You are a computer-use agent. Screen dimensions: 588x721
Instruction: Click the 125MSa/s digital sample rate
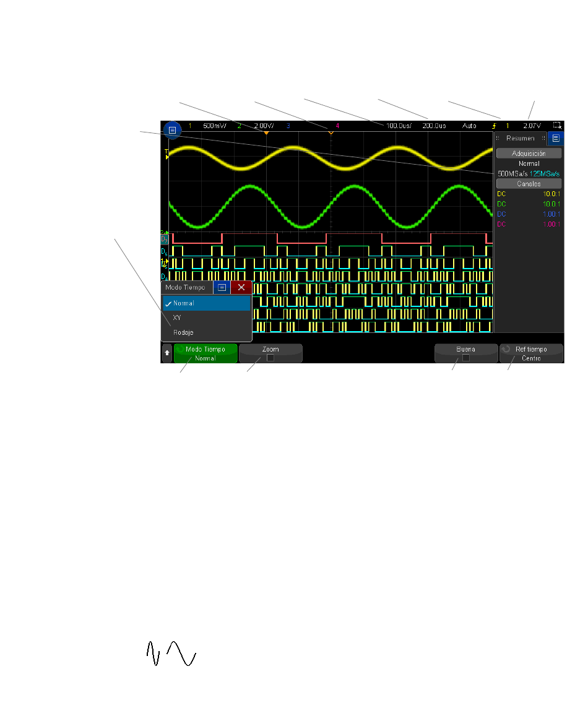click(545, 174)
